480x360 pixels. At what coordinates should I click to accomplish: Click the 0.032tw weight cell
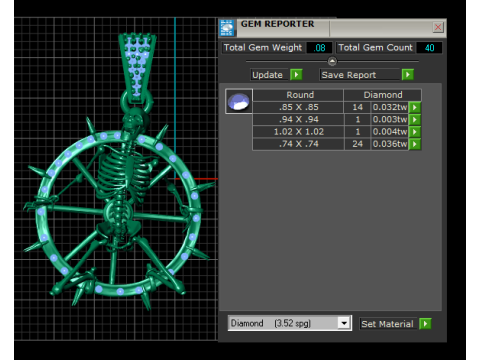[x=390, y=107]
